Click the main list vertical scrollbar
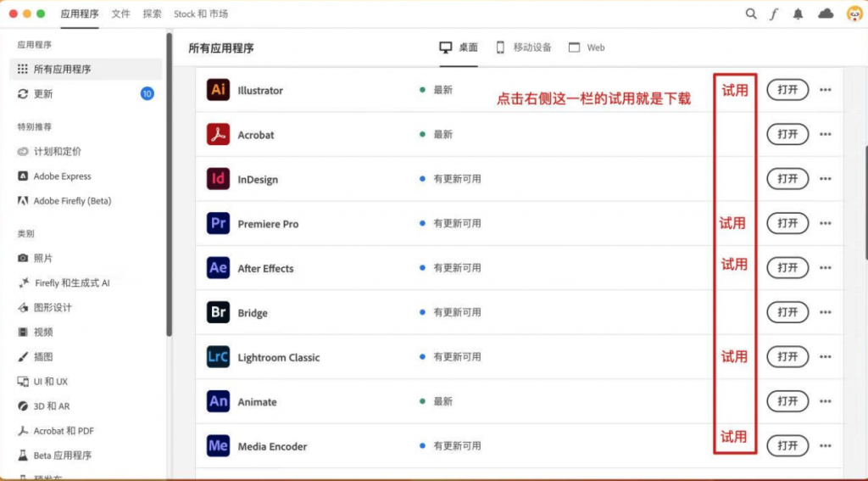 coord(865,203)
